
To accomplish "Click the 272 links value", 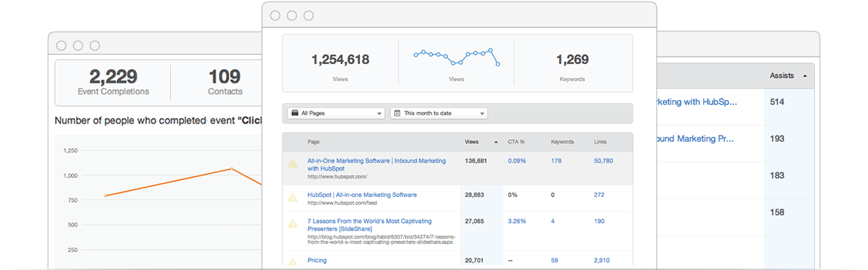I will coord(599,195).
